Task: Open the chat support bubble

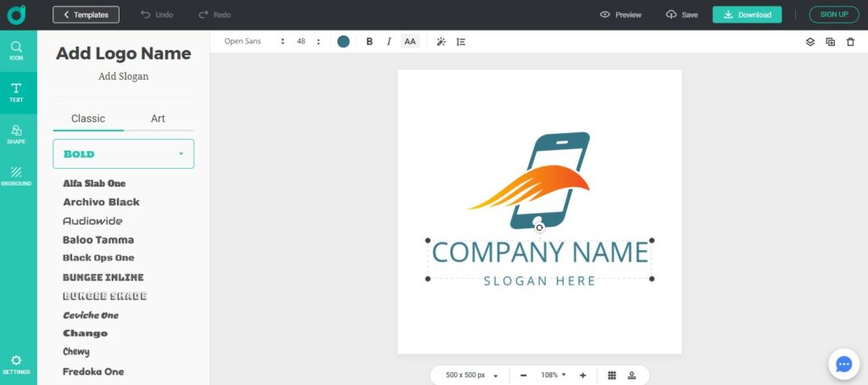Action: 843,364
